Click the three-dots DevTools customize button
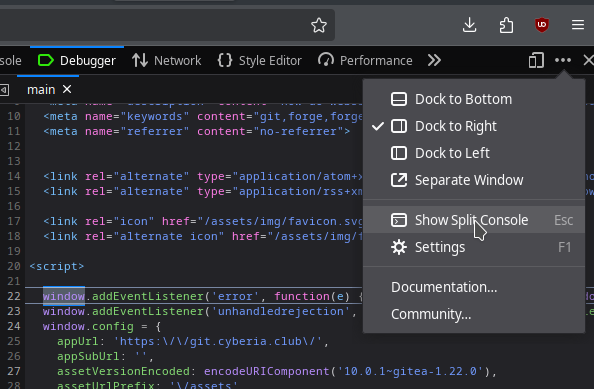The height and width of the screenshot is (389, 594). click(x=563, y=60)
